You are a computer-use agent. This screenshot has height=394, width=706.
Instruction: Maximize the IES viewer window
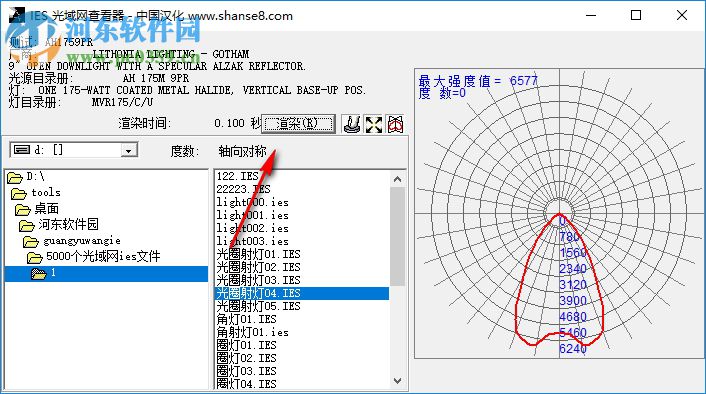pyautogui.click(x=636, y=15)
